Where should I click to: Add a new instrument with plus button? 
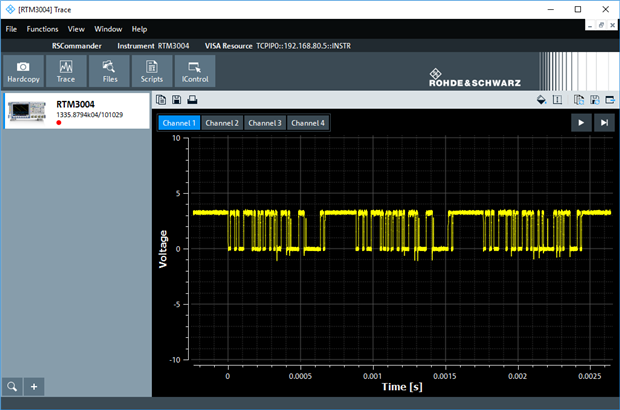(x=34, y=386)
